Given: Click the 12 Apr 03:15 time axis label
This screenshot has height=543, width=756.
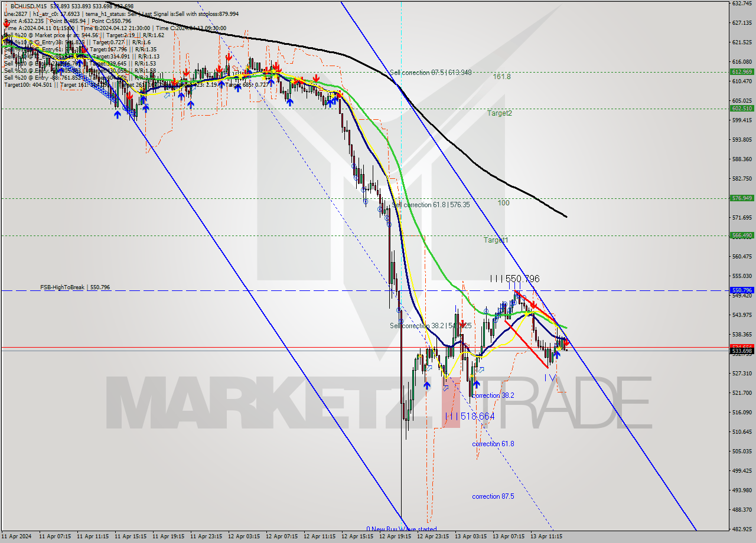Looking at the screenshot, I should [244, 537].
